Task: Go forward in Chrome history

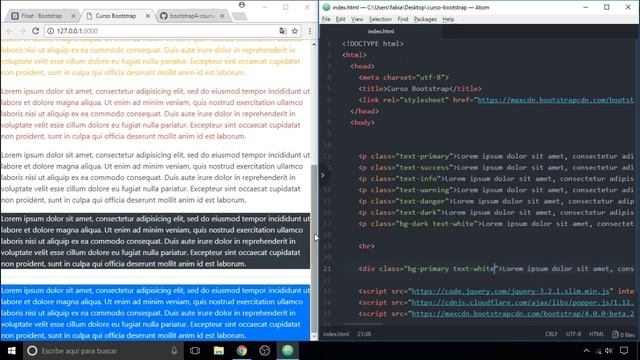Action: pos(22,31)
